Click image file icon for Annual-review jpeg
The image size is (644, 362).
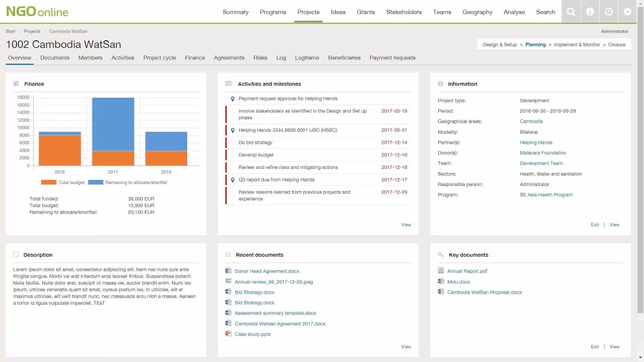228,282
